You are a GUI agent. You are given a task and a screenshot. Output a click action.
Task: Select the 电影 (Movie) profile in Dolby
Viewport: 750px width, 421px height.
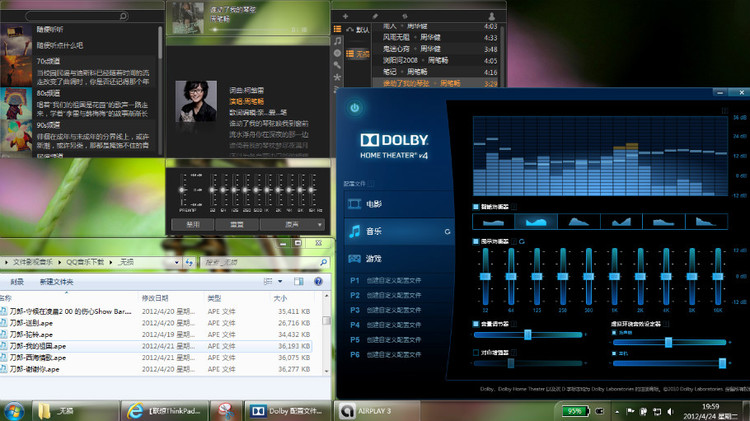(398, 204)
